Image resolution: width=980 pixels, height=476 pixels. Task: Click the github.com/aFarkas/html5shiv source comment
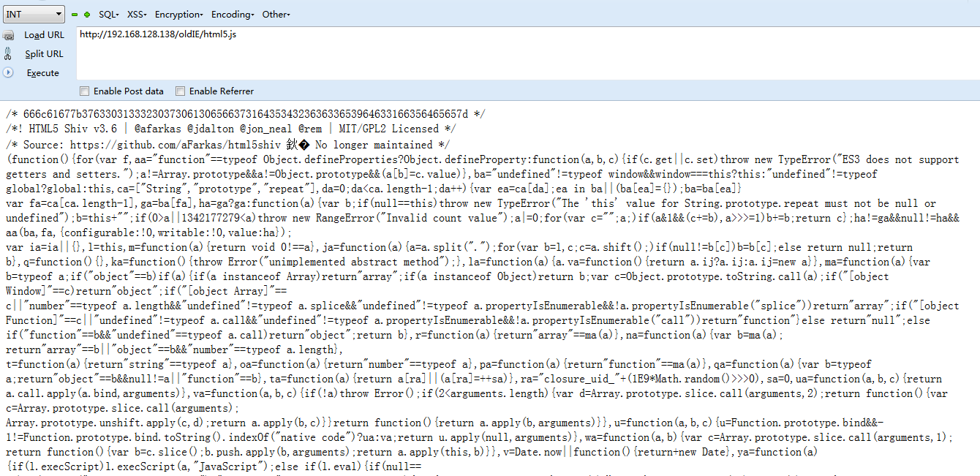[227, 145]
